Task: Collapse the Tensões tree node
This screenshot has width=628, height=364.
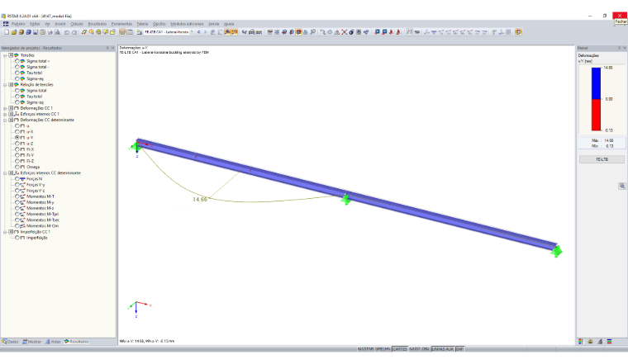Action: (5, 55)
